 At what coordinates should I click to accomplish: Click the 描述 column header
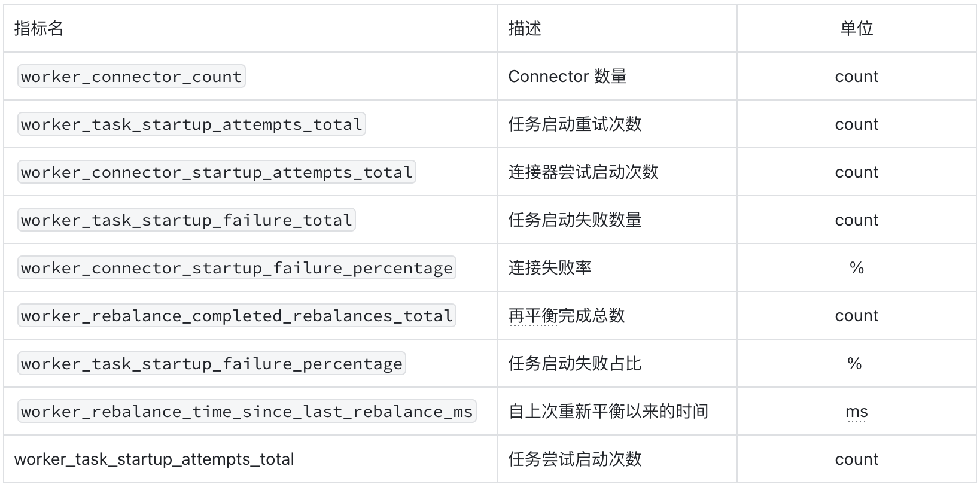click(525, 28)
